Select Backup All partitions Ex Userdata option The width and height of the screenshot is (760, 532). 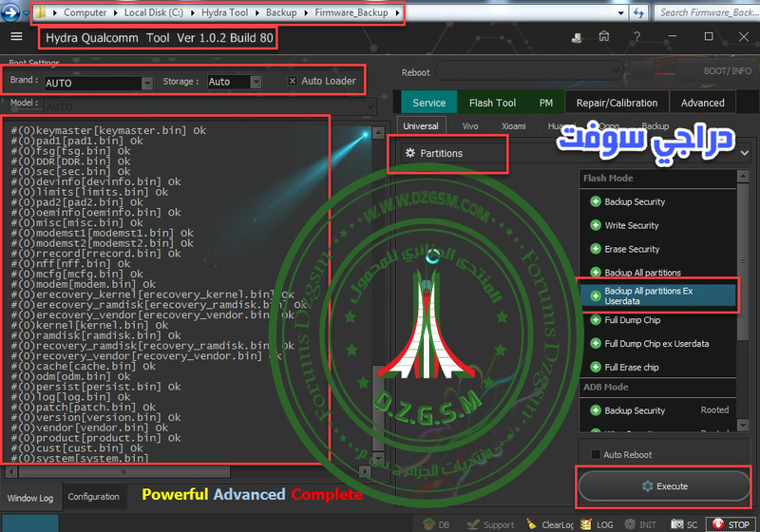pos(657,296)
